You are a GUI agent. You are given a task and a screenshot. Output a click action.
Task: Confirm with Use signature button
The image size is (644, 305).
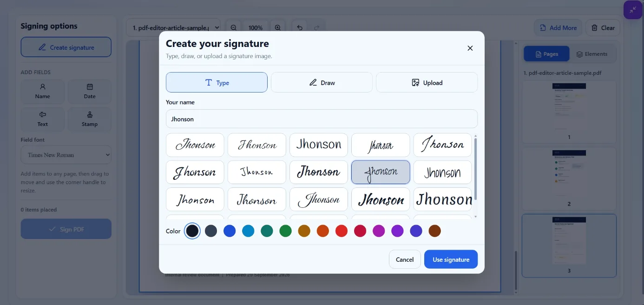pos(451,259)
